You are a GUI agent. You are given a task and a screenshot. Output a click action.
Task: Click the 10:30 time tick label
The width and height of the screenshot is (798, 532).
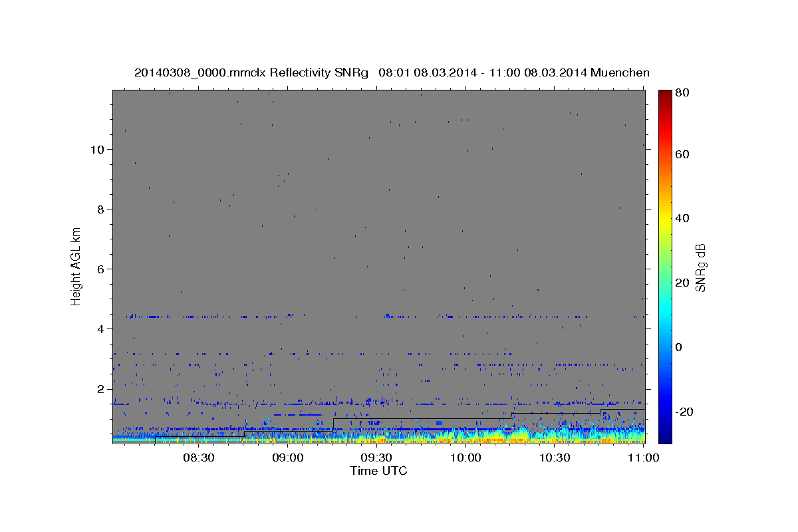coord(555,458)
